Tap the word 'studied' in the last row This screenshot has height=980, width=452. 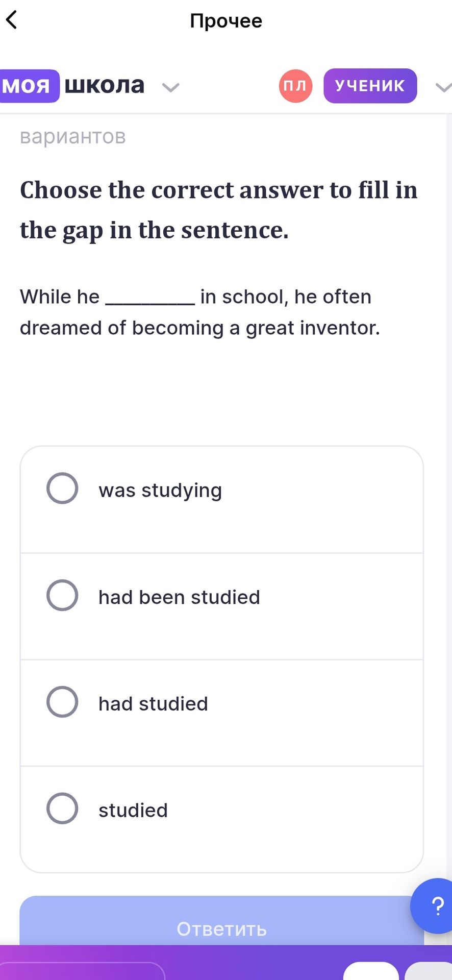click(133, 811)
